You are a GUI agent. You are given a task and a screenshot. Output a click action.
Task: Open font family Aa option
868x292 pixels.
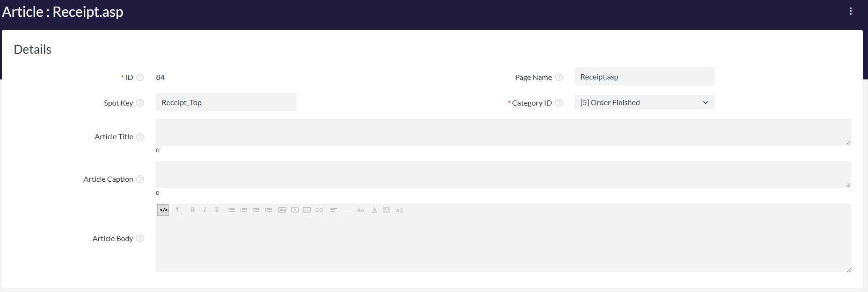(360, 210)
